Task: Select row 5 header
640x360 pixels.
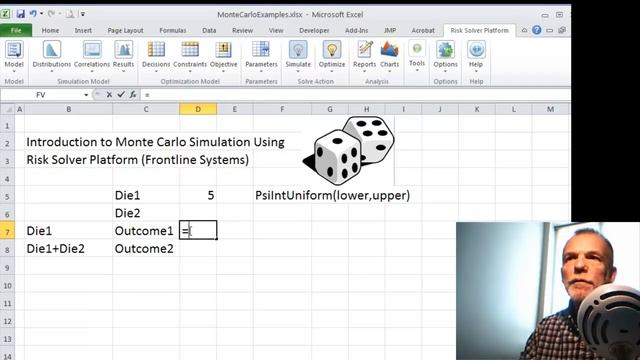Action: [x=7, y=196]
